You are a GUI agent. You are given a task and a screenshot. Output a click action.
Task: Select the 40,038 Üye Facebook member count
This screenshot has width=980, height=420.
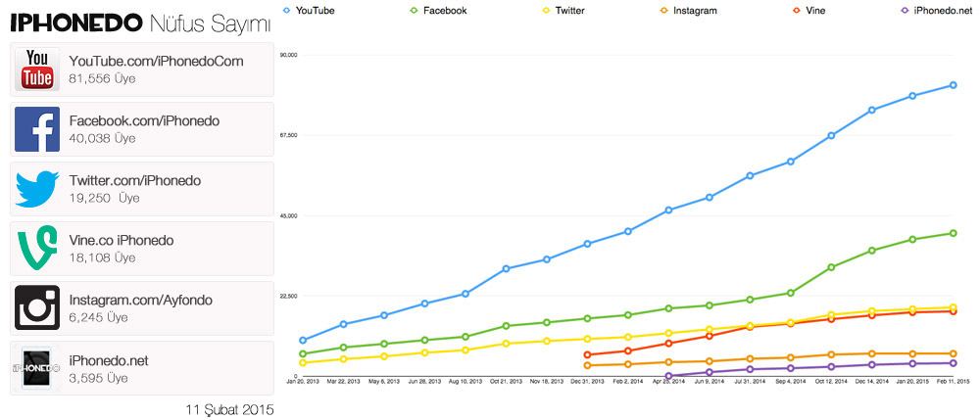pyautogui.click(x=103, y=139)
